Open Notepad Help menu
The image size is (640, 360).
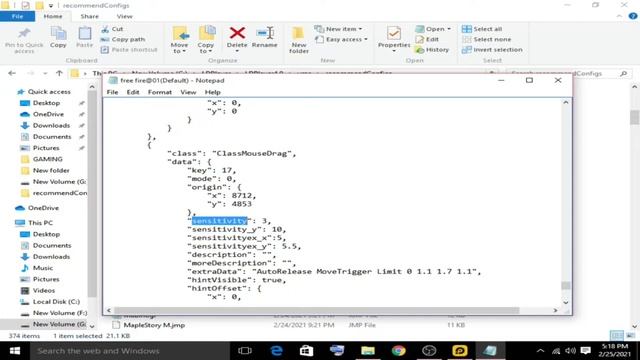[212, 92]
